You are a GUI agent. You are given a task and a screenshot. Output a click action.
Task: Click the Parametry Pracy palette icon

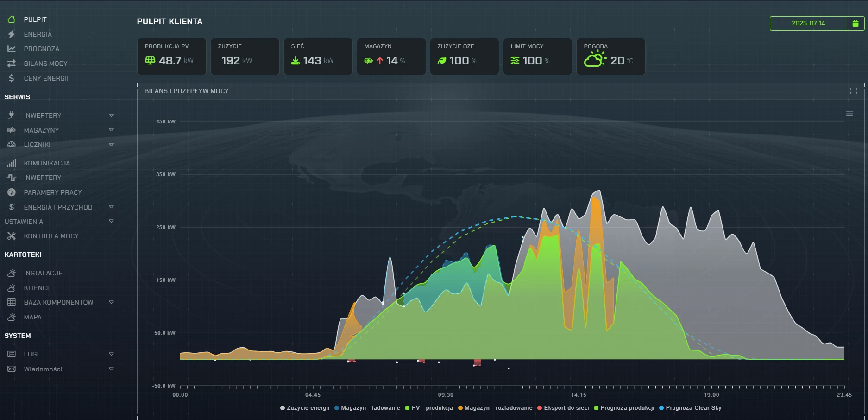click(12, 192)
